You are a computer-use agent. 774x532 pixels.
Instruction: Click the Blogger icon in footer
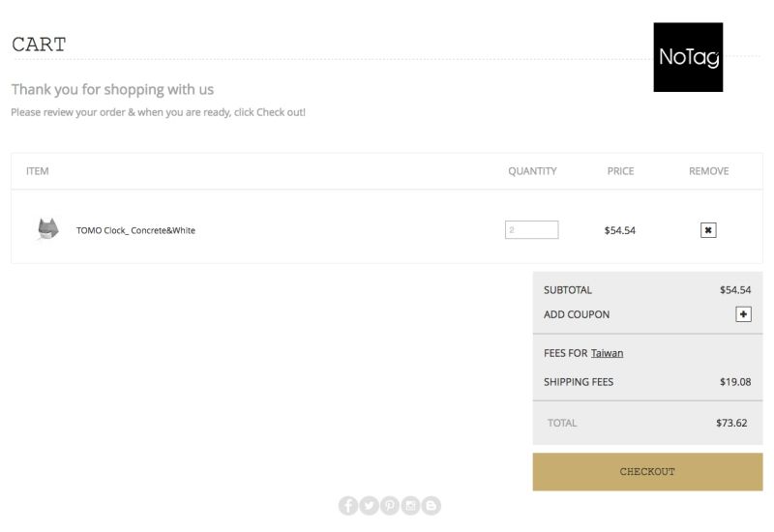(x=431, y=506)
